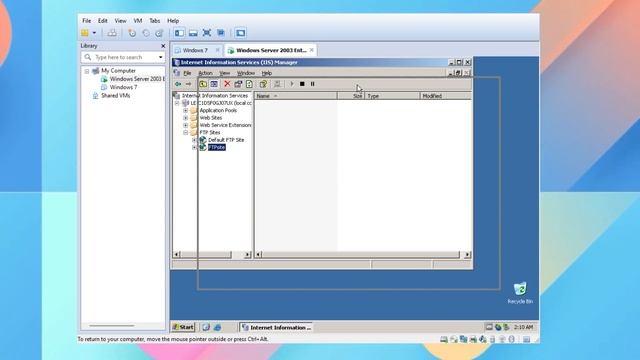Collapse My Computer in Library tree
This screenshot has height=360, width=640.
coord(87,71)
